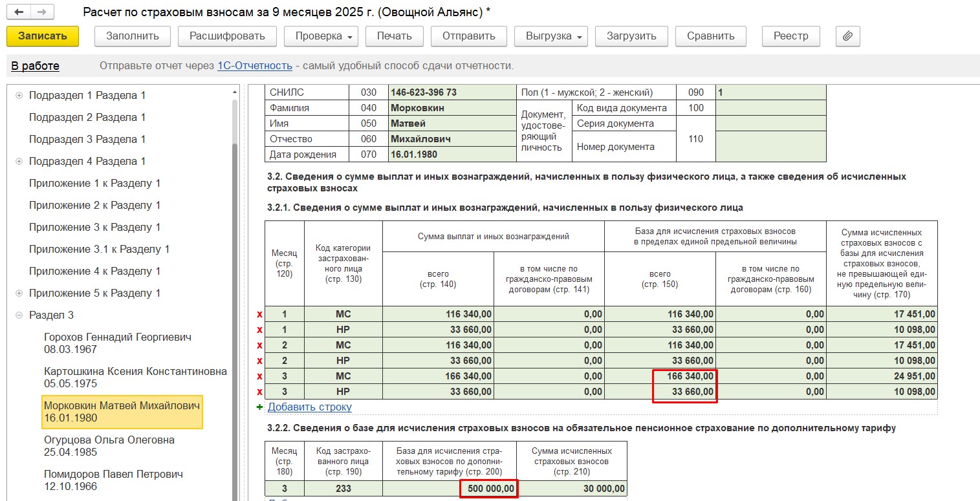Click the green plus add-row icon
This screenshot has height=501, width=980.
tap(260, 407)
